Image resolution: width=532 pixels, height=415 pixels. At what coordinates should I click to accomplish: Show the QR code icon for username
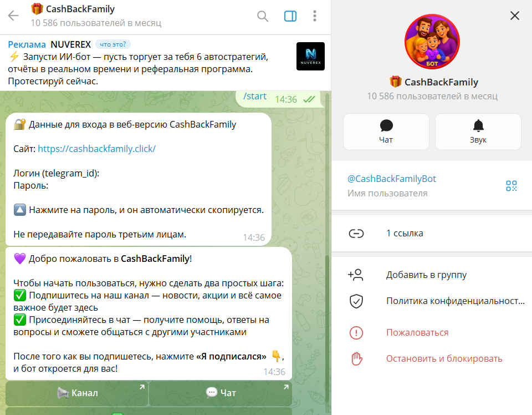pyautogui.click(x=511, y=186)
